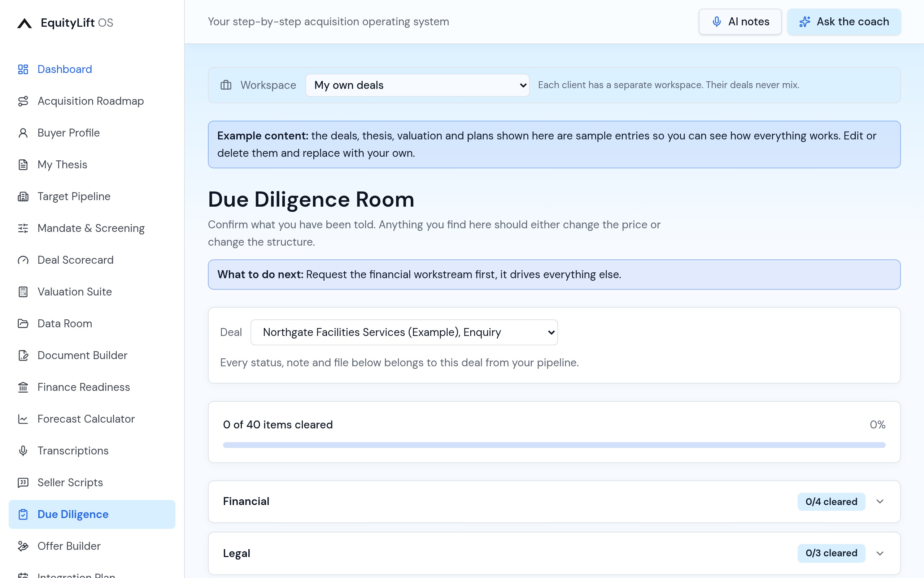Select Forecast Calculator in sidebar
The image size is (924, 578).
coord(92,419)
